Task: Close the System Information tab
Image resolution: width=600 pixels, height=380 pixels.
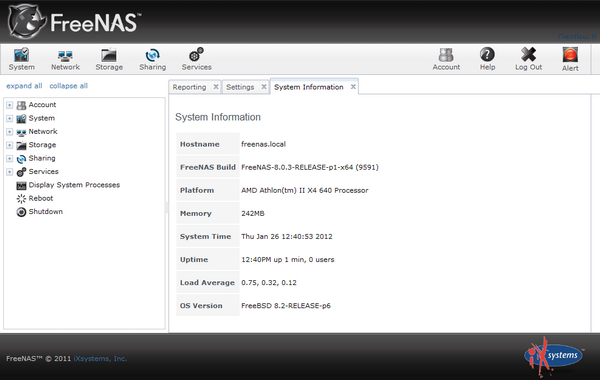Action: click(353, 87)
